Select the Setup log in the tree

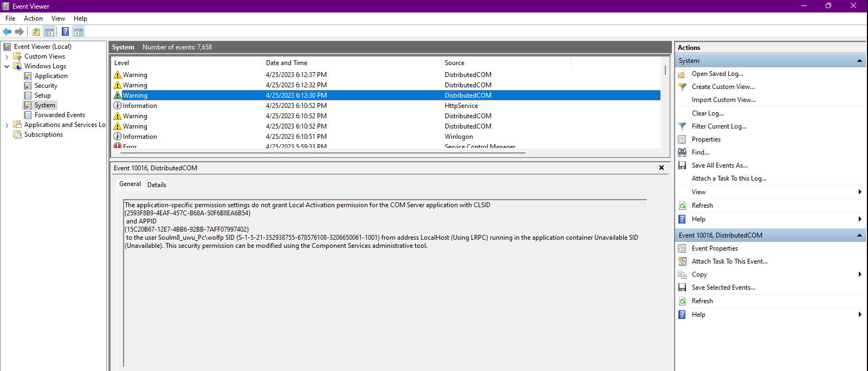point(43,95)
